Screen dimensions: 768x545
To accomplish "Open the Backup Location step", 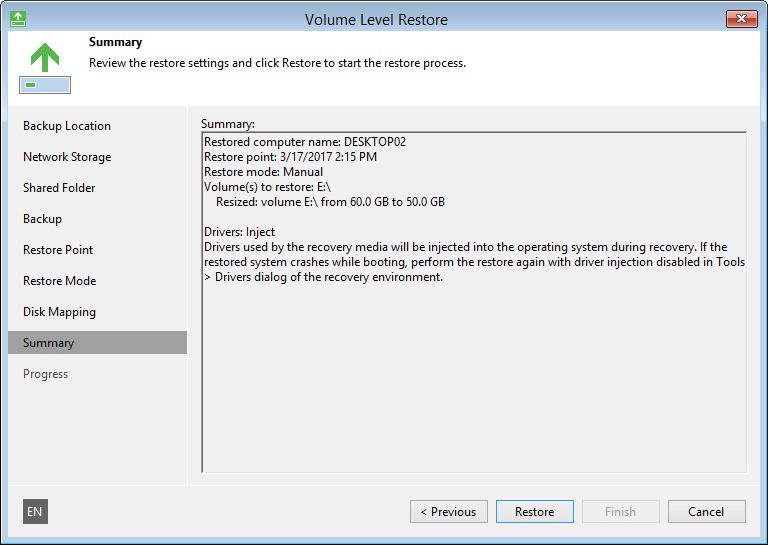I will (x=67, y=126).
